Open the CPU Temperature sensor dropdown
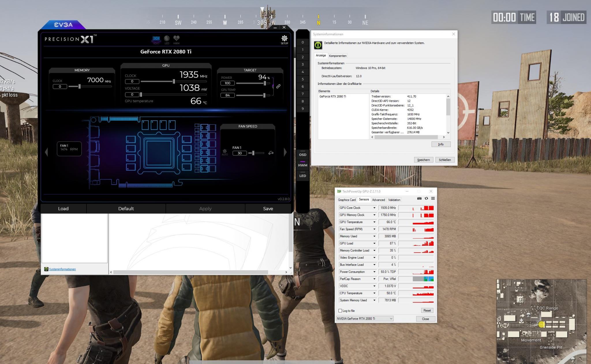Viewport: 591px width, 364px height. (x=374, y=293)
